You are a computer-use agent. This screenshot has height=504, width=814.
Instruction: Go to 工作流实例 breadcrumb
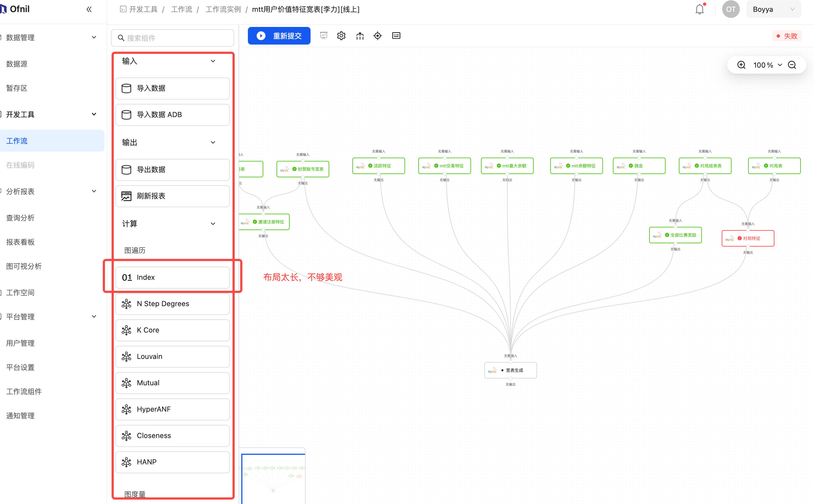pos(223,9)
